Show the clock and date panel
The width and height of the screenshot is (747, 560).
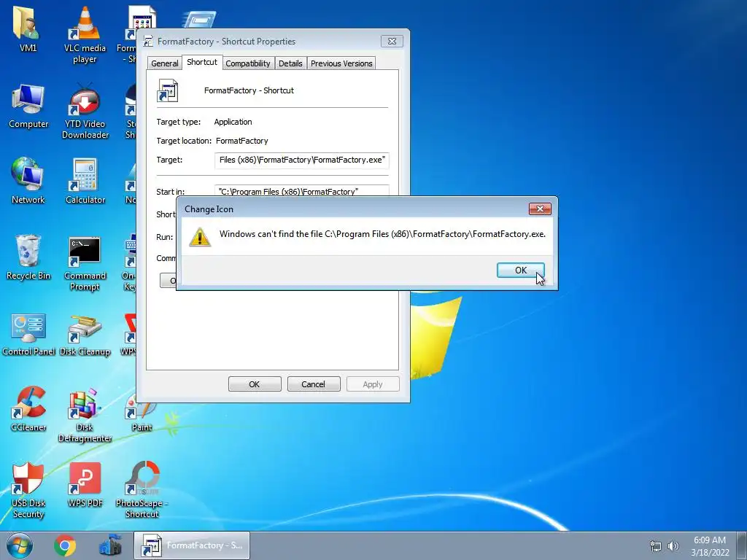[710, 545]
